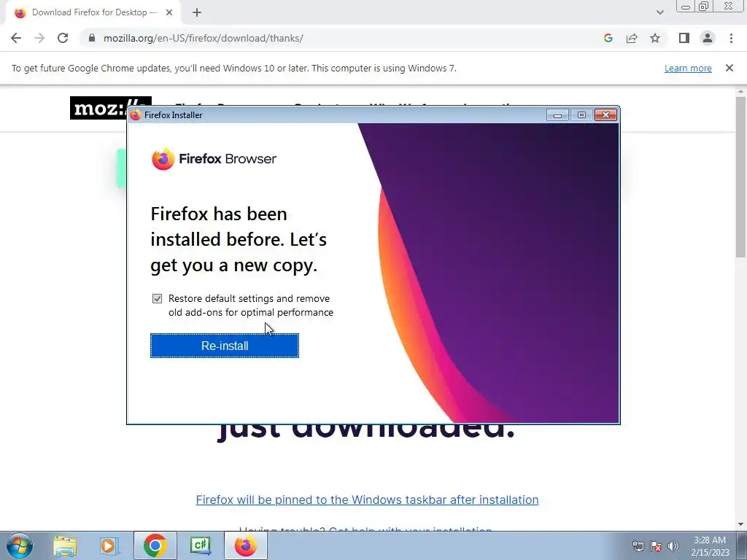Click Chrome's forward navigation arrow

39,38
